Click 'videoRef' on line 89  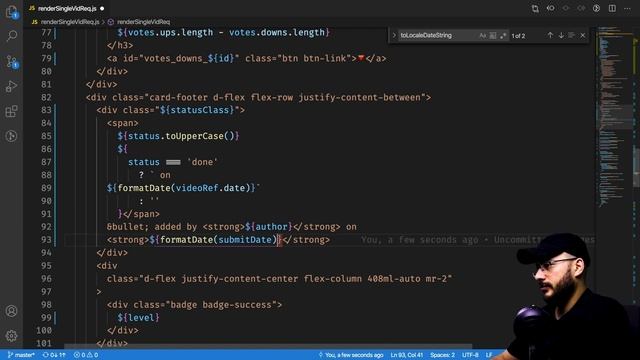tap(197, 188)
